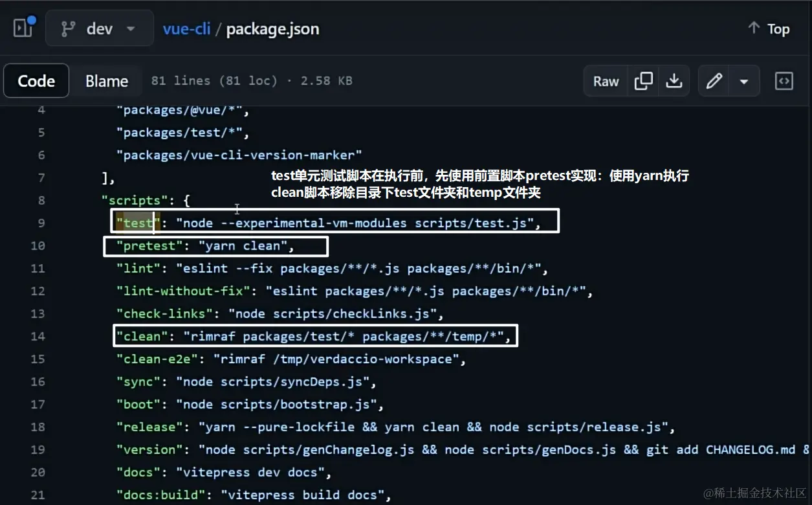Select line number 14

point(38,336)
